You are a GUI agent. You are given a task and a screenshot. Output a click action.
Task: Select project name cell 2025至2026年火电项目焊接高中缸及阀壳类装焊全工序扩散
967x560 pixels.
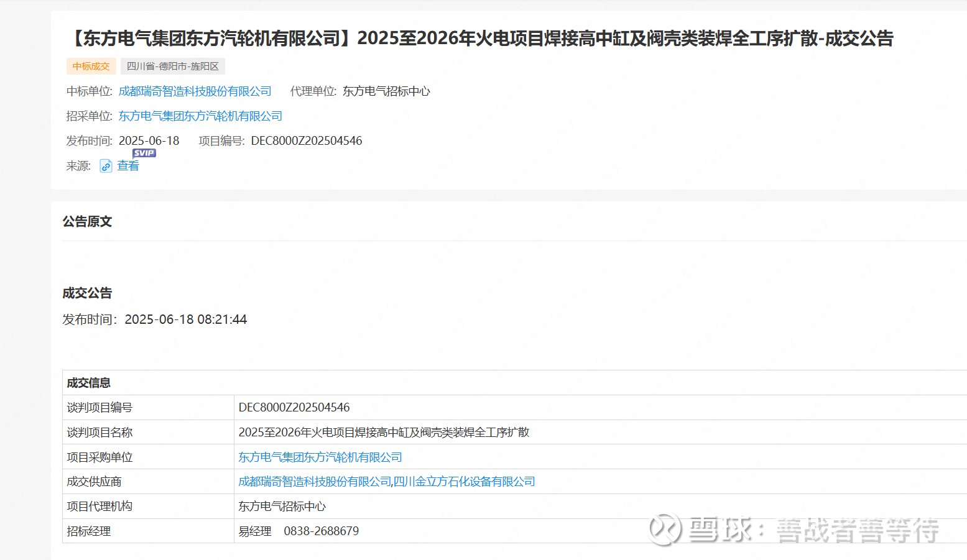384,433
